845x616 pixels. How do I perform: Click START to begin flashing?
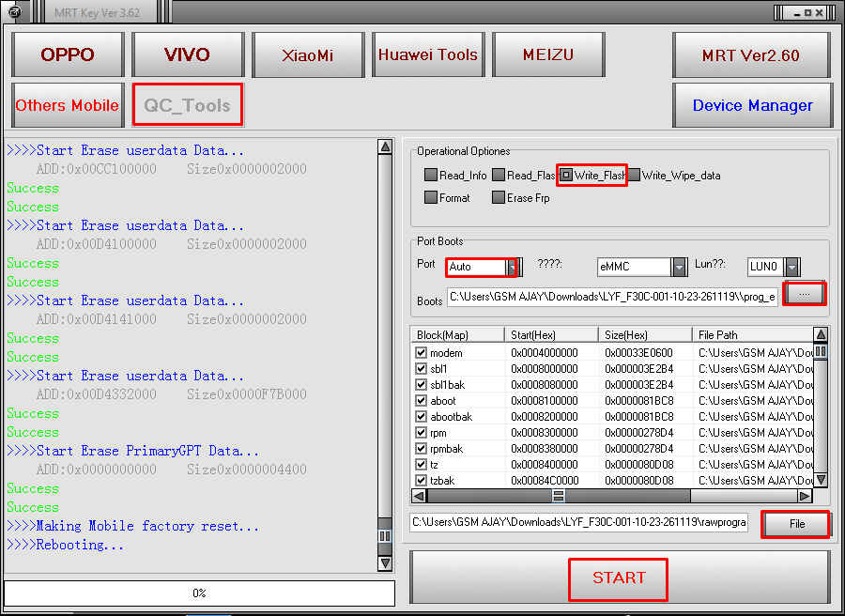[x=620, y=577]
